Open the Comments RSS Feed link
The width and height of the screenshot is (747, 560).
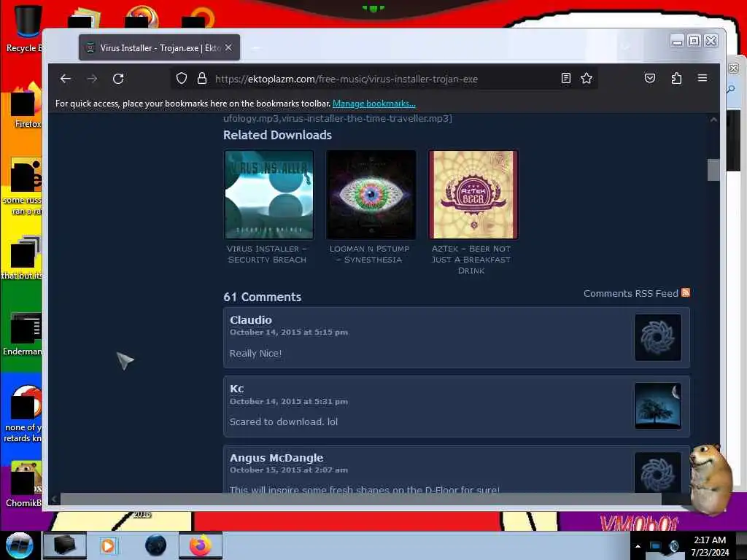631,293
